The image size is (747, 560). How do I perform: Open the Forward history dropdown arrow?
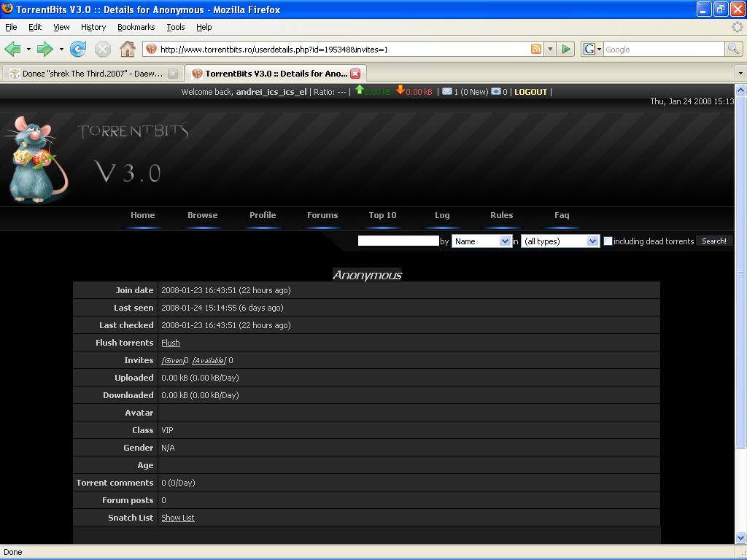pyautogui.click(x=61, y=49)
